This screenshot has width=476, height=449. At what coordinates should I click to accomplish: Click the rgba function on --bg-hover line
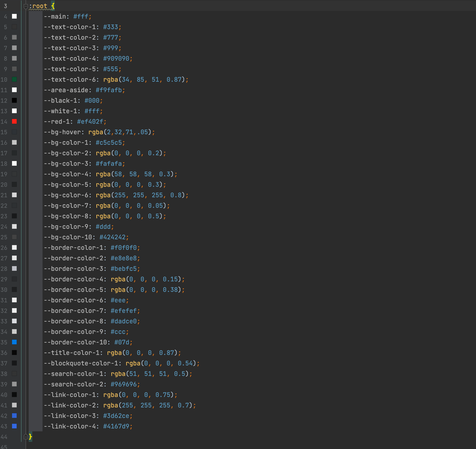96,132
